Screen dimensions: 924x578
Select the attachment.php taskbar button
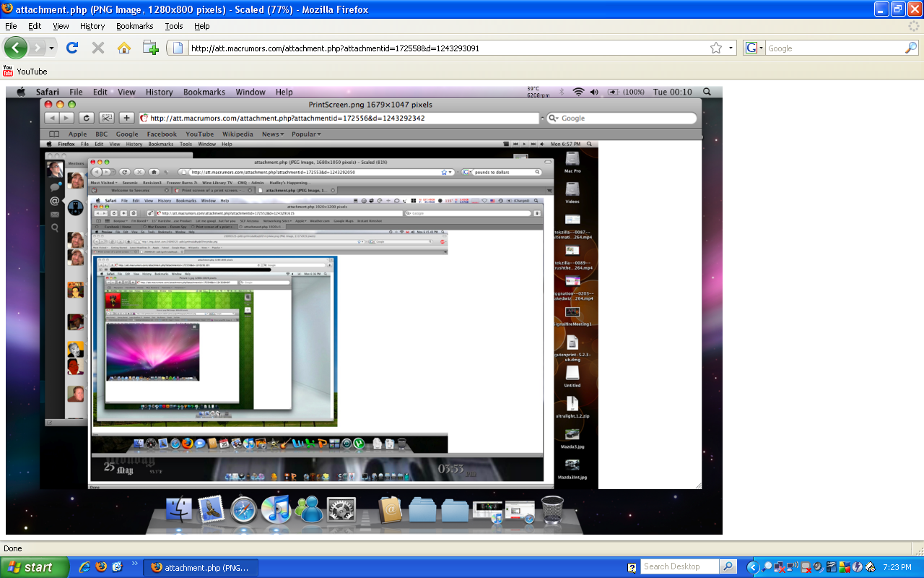tap(201, 567)
